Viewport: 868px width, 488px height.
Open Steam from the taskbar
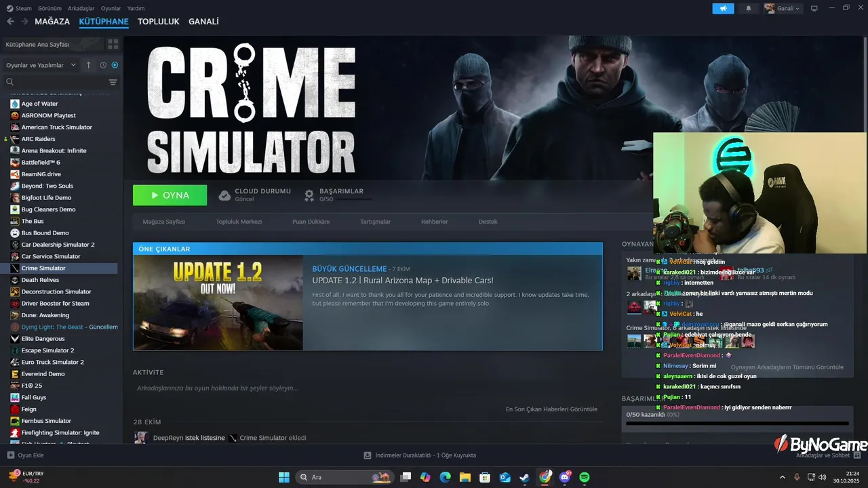point(525,477)
